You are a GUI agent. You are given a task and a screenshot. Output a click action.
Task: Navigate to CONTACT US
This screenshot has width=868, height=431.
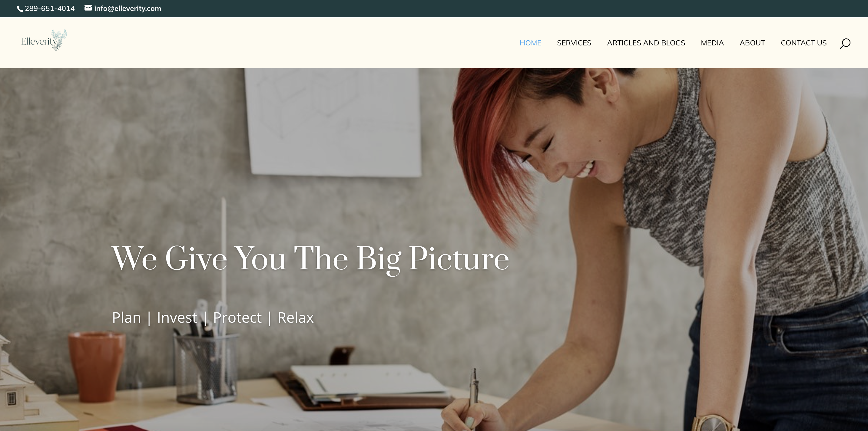click(x=803, y=43)
